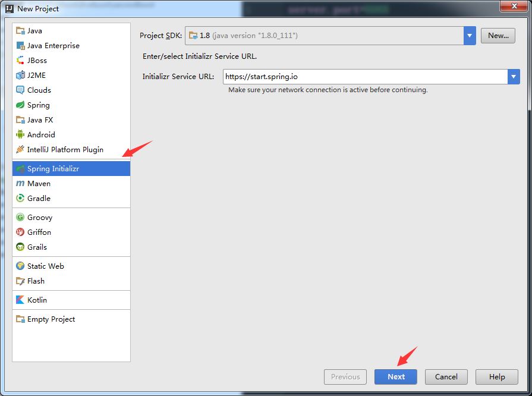This screenshot has width=532, height=396.
Task: Click the Empty Project folder icon
Action: 20,319
